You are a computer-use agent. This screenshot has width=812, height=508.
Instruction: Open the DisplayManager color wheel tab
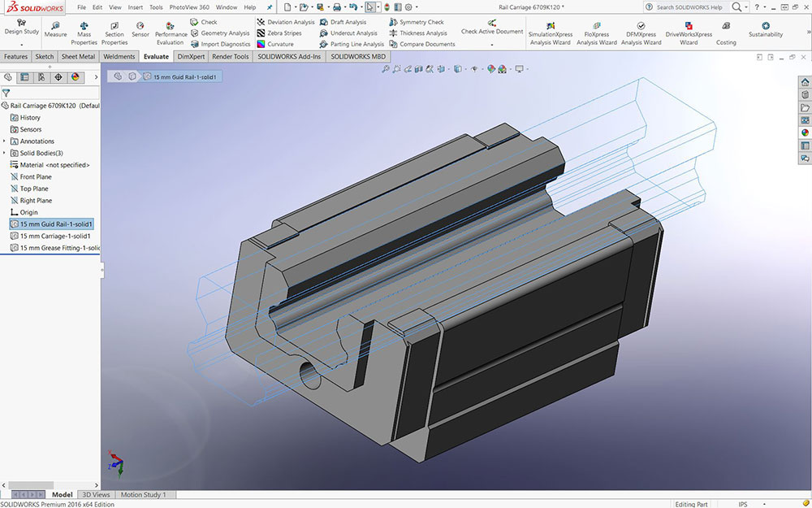click(x=75, y=77)
